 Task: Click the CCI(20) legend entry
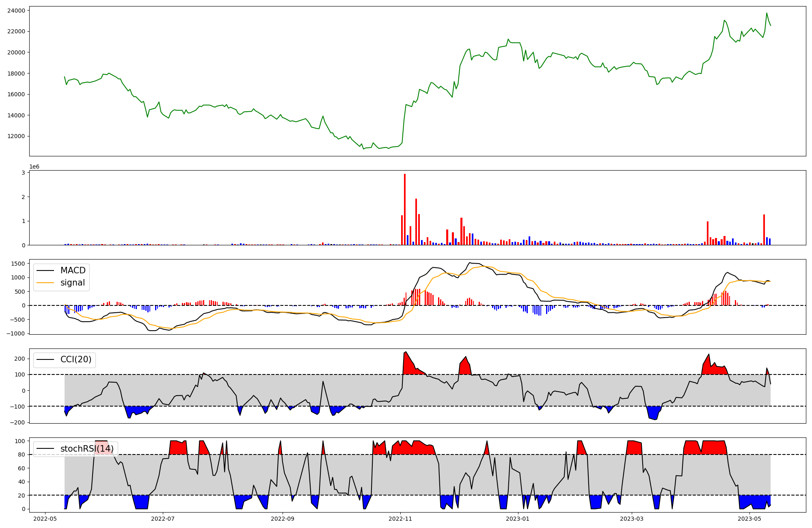click(76, 359)
